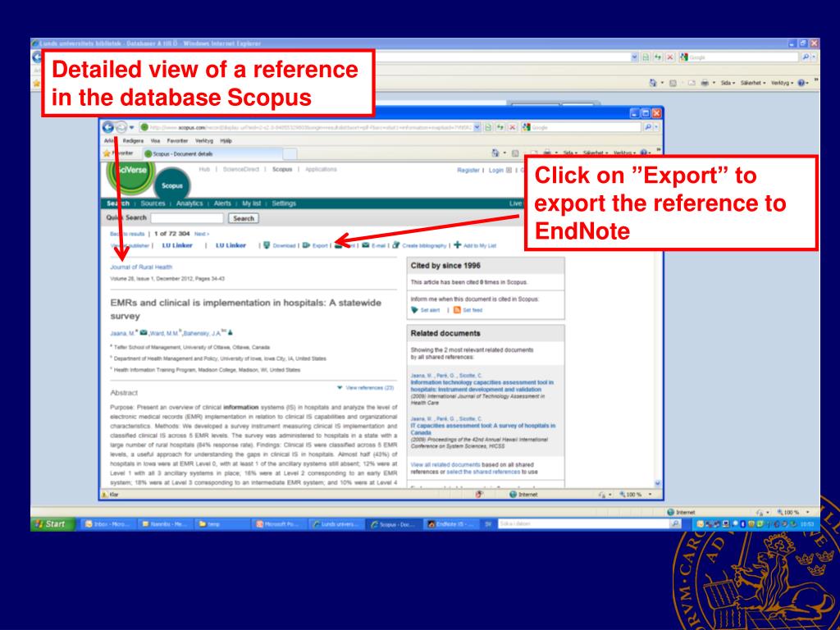
Task: Open the Visa menu in Scopus window
Action: (x=155, y=141)
